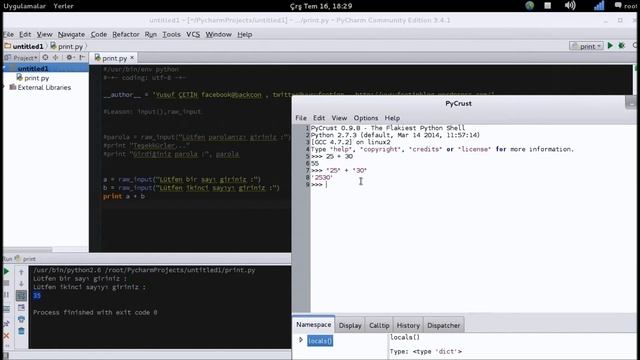Start debugging with the PyCharm toolbar bug icon
640x360 pixels.
[x=622, y=46]
